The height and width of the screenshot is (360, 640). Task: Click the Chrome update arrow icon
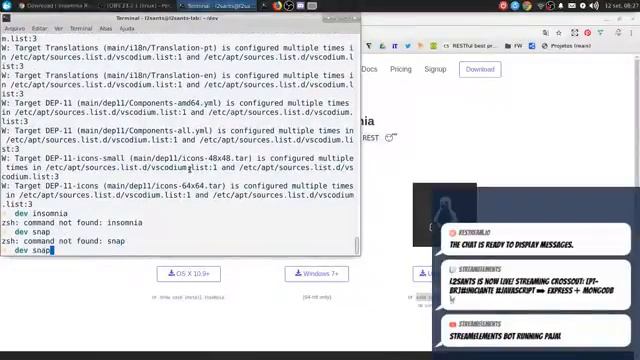point(618,33)
